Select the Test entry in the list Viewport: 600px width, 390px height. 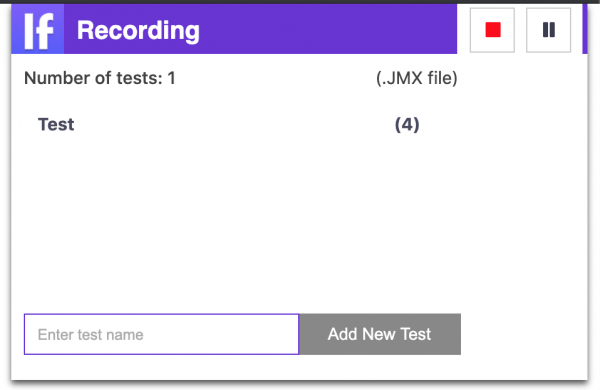[x=56, y=124]
